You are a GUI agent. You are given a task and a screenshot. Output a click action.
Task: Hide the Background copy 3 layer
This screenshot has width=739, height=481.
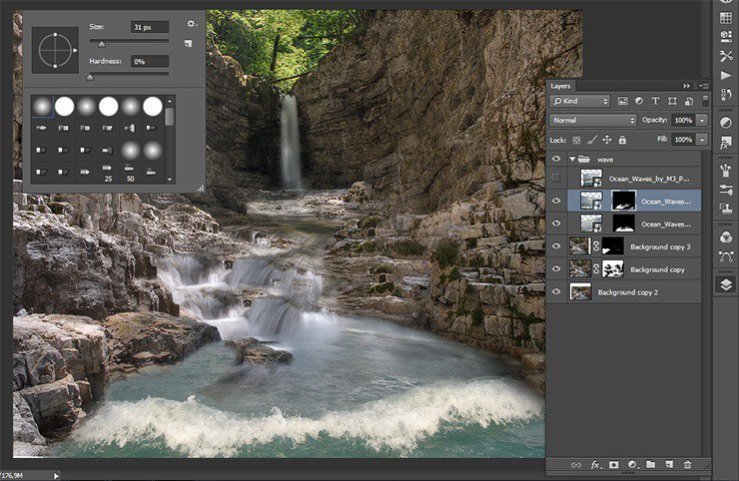point(557,245)
